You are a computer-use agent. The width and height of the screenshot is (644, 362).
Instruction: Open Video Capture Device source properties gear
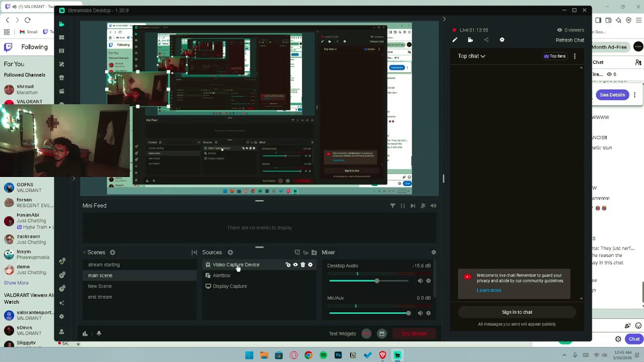tap(310, 264)
